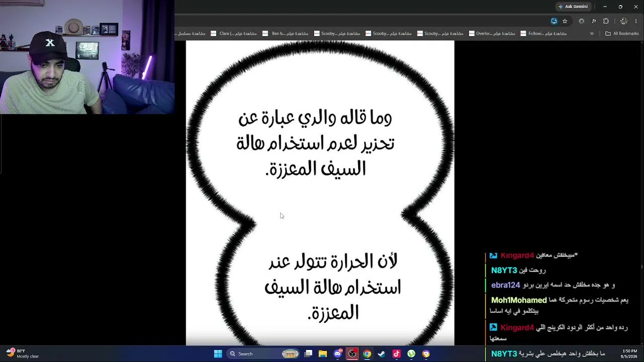
Task: Open the pink TikTok taskbar app
Action: tap(396, 354)
